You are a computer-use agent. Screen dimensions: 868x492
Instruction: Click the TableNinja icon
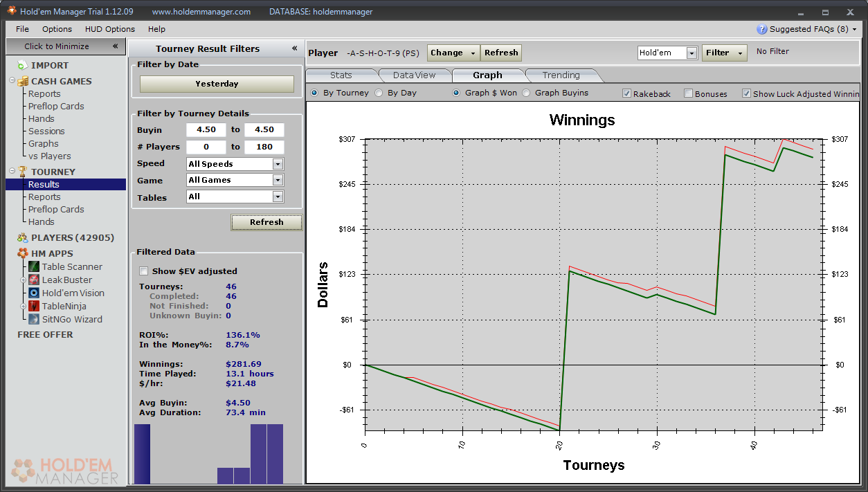[35, 307]
